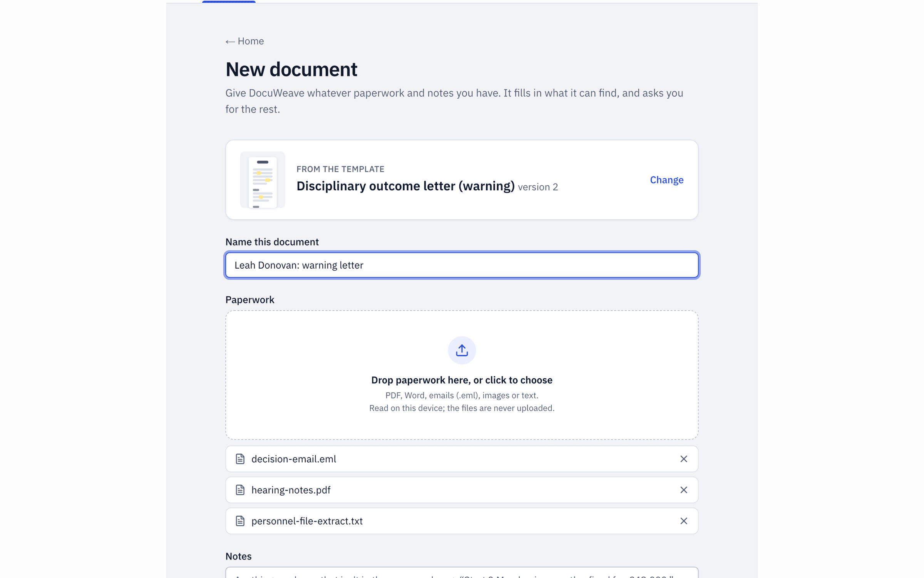Click 'Drop paperwork here, or click to choose'
This screenshot has width=924, height=578.
(x=462, y=380)
